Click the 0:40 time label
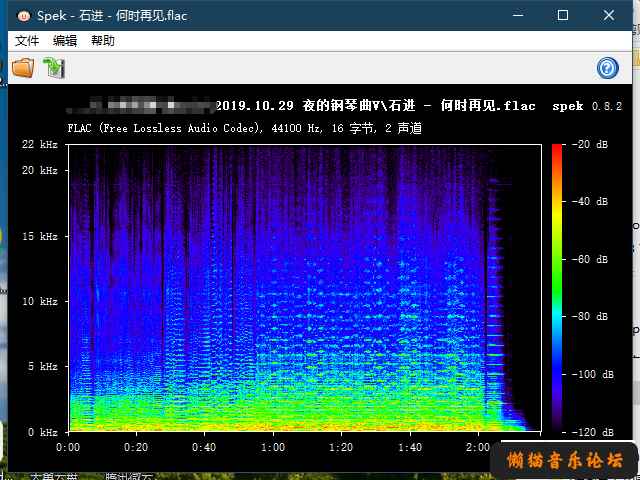 (x=204, y=447)
